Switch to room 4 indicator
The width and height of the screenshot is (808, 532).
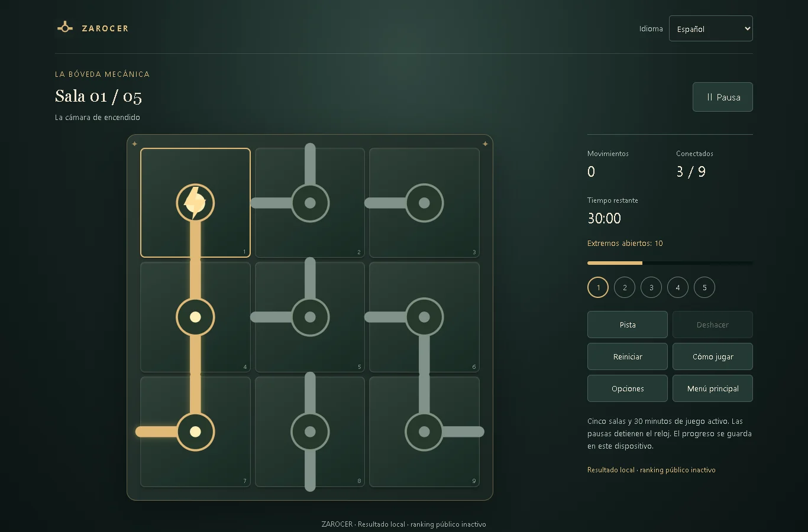(678, 287)
